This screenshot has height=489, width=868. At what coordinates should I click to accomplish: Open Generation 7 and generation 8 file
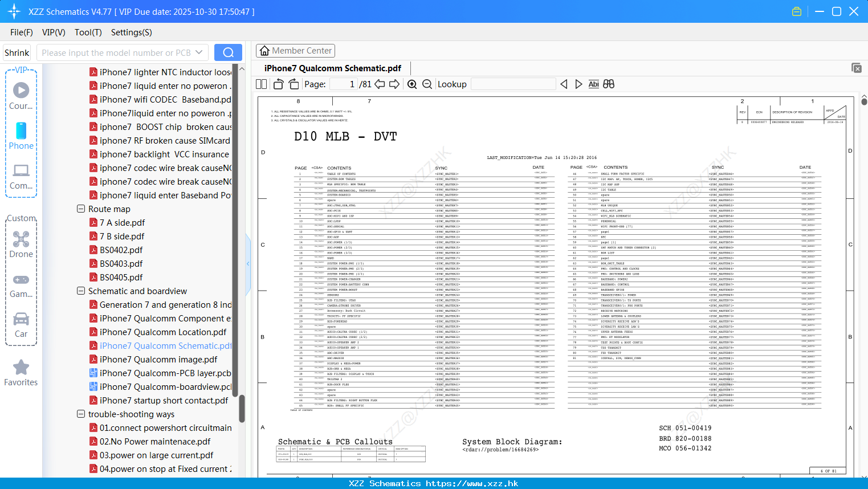(x=161, y=304)
